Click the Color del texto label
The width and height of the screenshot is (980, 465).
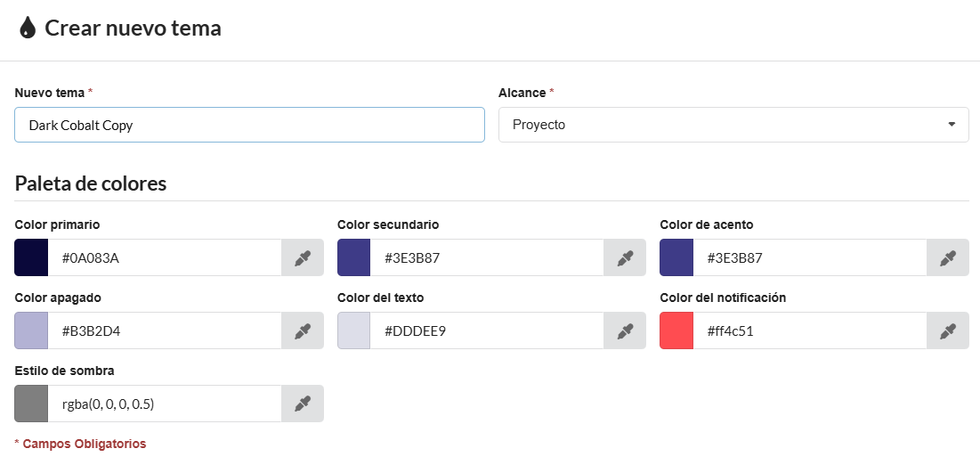coord(381,298)
